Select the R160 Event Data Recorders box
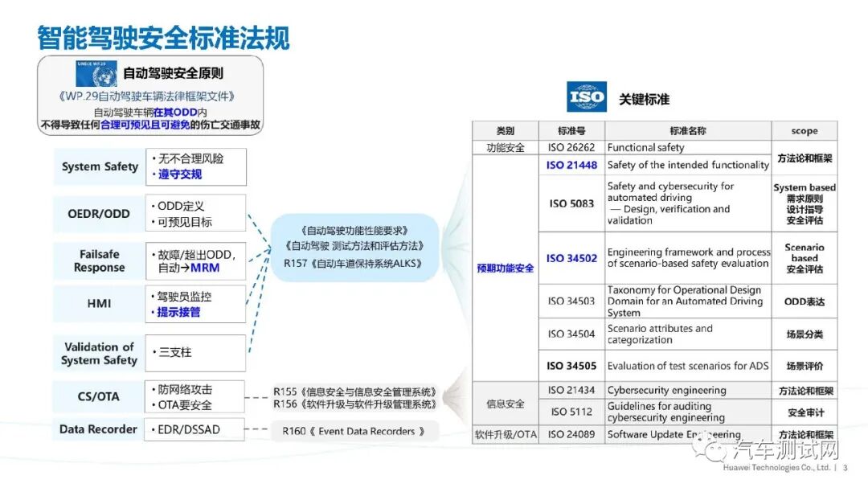Image resolution: width=868 pixels, height=488 pixels. (x=355, y=431)
